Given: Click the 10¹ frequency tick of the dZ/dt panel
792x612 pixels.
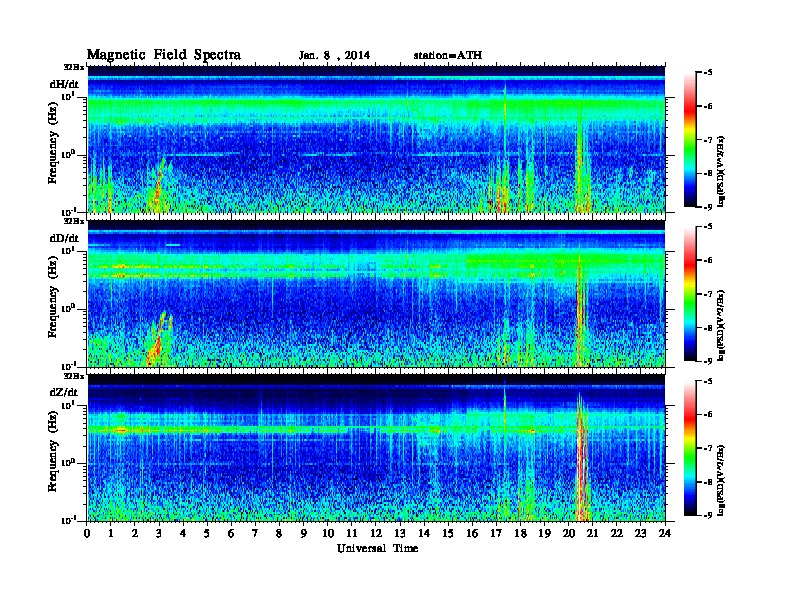Looking at the screenshot, I should pyautogui.click(x=67, y=404).
